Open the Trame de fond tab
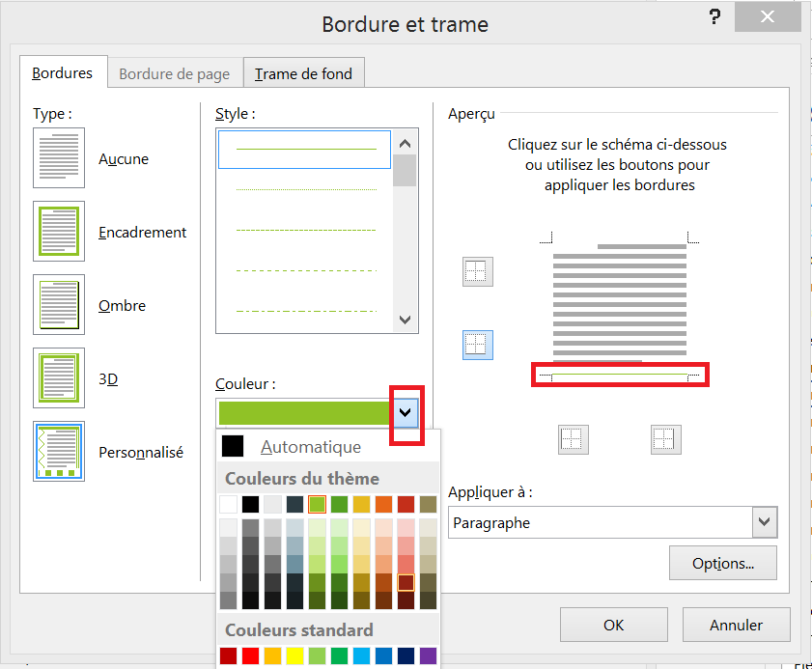812x669 pixels. coord(303,73)
